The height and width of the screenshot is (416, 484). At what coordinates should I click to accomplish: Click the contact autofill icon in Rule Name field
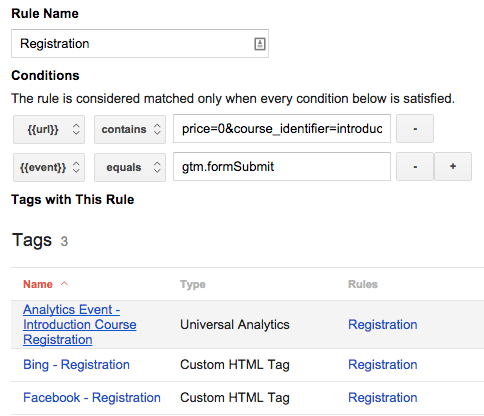point(260,44)
